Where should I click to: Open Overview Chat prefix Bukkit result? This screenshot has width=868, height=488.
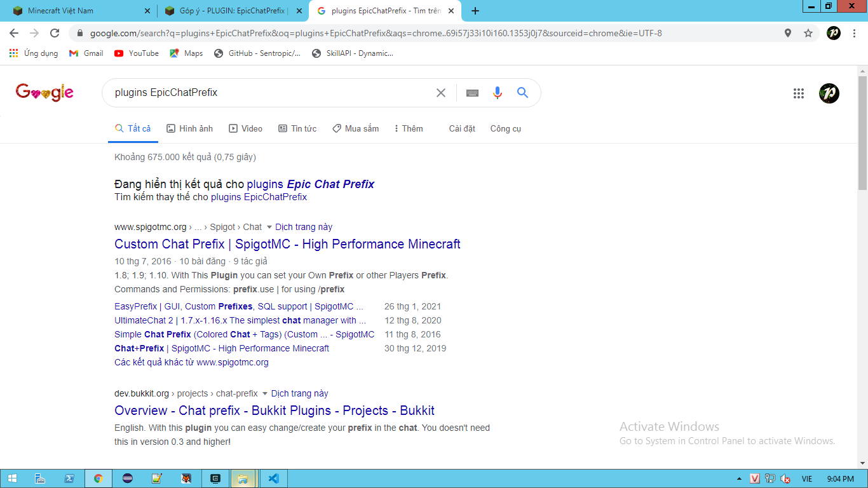click(275, 410)
